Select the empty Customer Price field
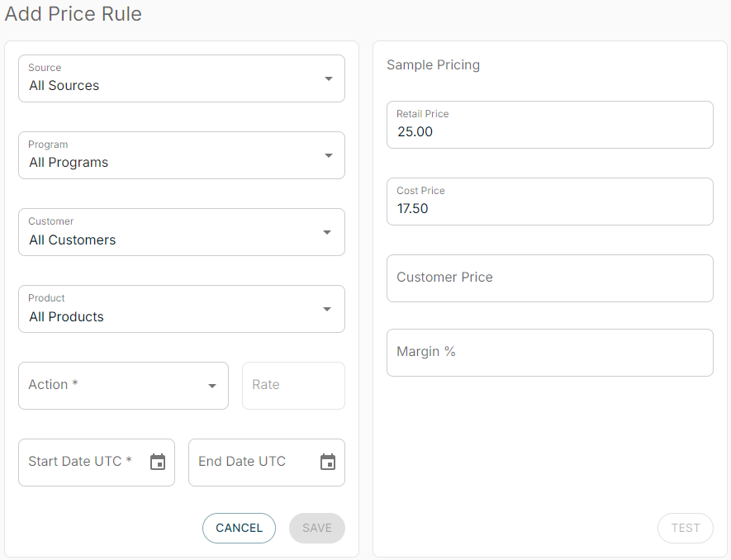Image resolution: width=731 pixels, height=560 pixels. point(549,278)
